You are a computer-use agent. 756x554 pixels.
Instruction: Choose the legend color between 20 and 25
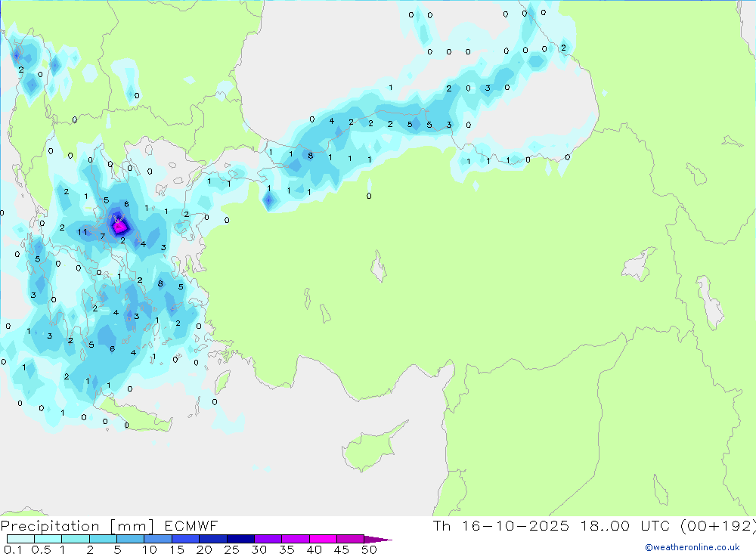pos(213,539)
